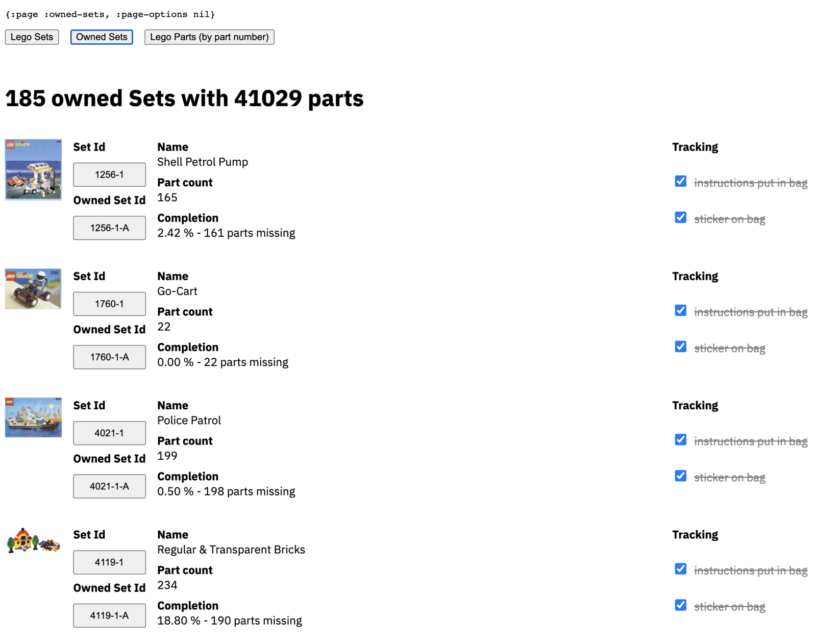
Task: Uncheck sticker on bag for Shell Petrol Pump
Action: [680, 218]
